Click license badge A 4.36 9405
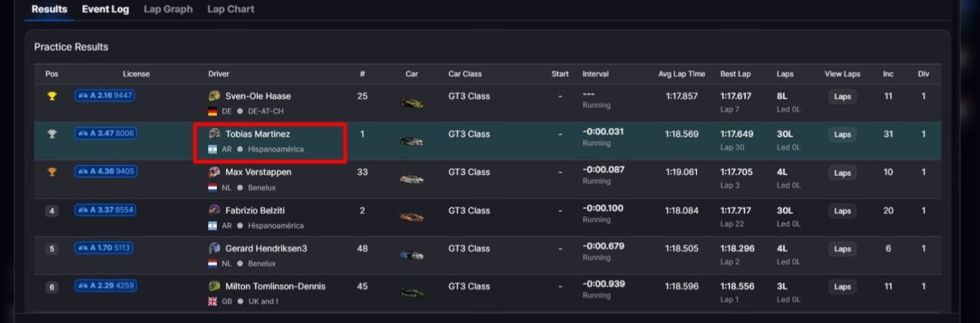This screenshot has height=323, width=980. (x=105, y=172)
